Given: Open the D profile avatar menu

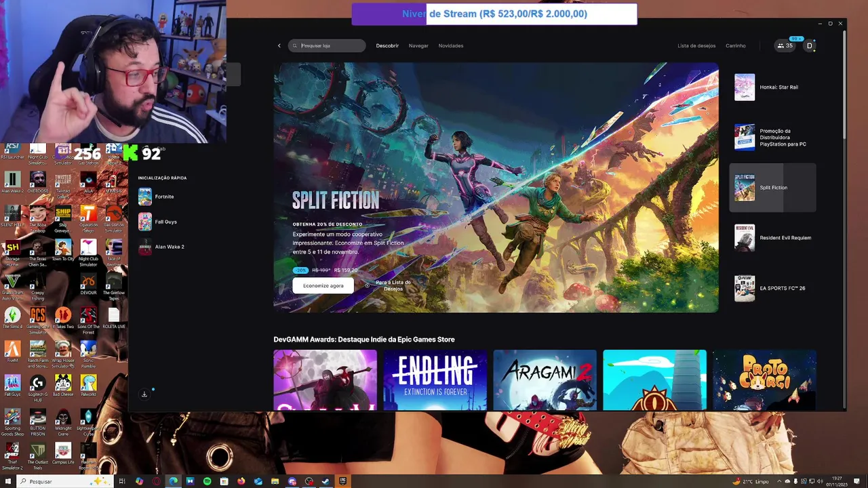Looking at the screenshot, I should pos(809,45).
